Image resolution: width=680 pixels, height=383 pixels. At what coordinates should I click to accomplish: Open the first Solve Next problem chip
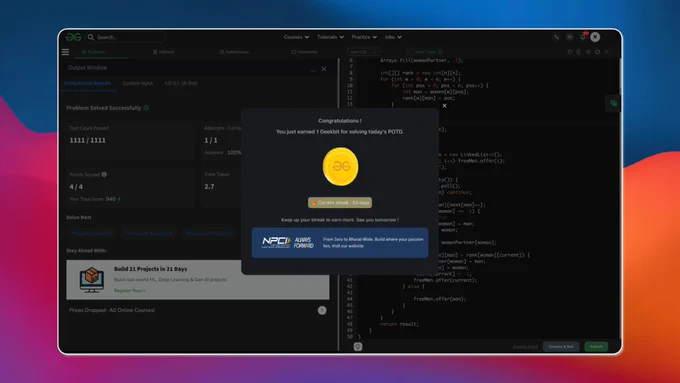point(92,233)
